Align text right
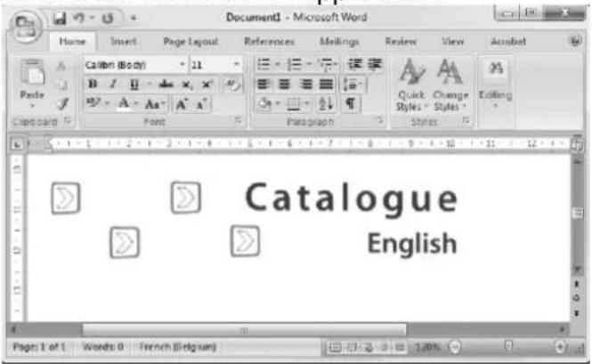The image size is (592, 364). [305, 84]
